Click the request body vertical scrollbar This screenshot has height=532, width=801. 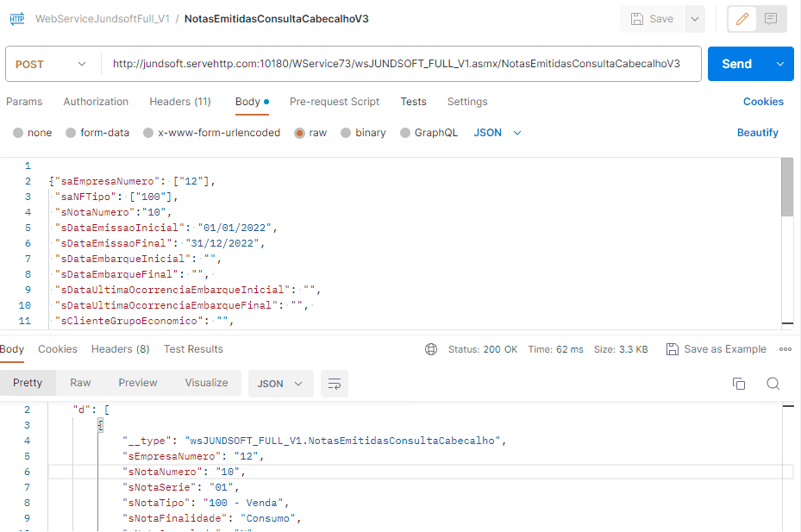786,187
